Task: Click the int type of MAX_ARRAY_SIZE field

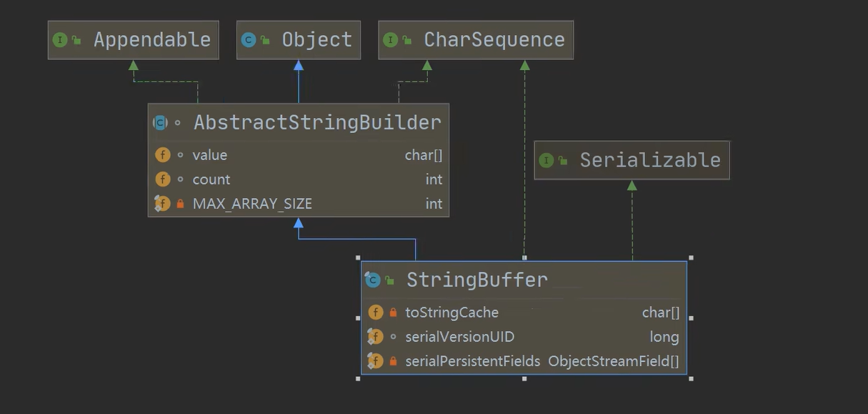Action: point(434,204)
